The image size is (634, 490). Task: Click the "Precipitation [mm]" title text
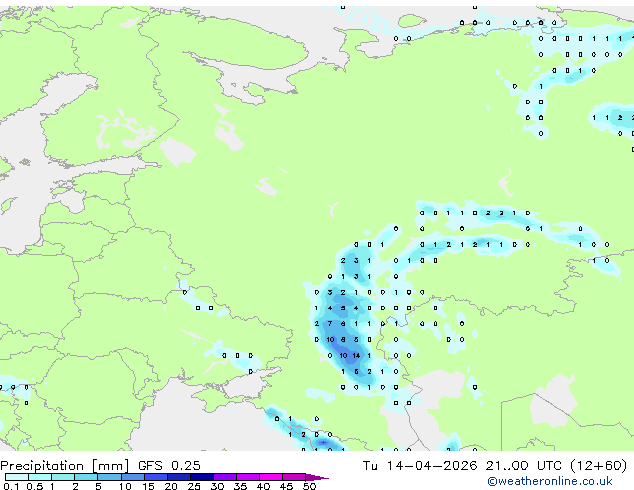[x=65, y=466]
